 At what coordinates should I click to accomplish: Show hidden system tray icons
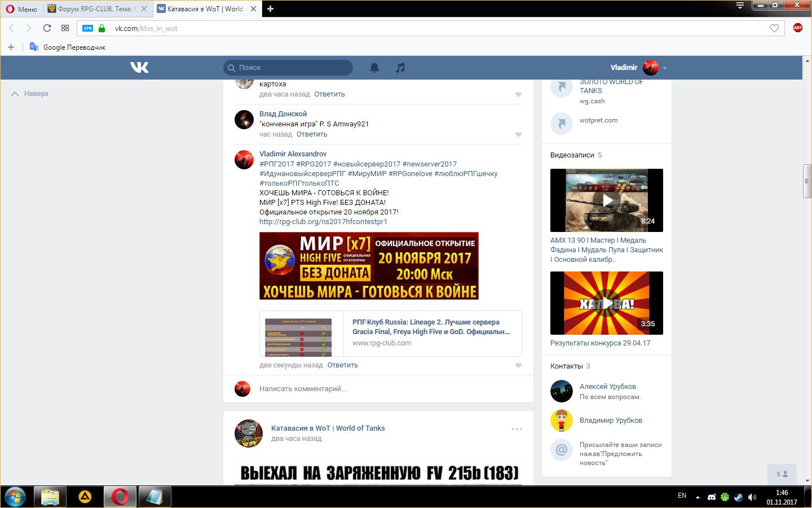[698, 497]
